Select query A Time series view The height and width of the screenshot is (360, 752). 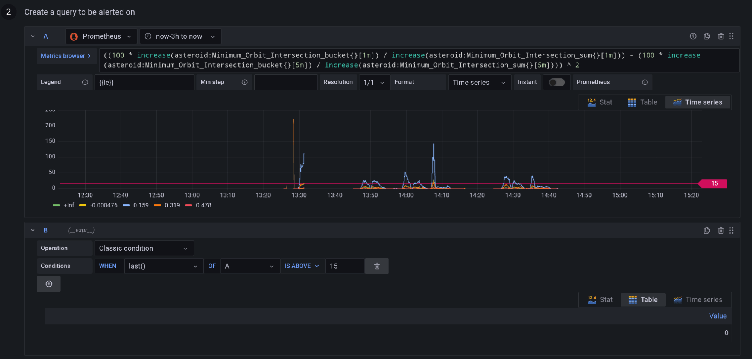(x=698, y=102)
